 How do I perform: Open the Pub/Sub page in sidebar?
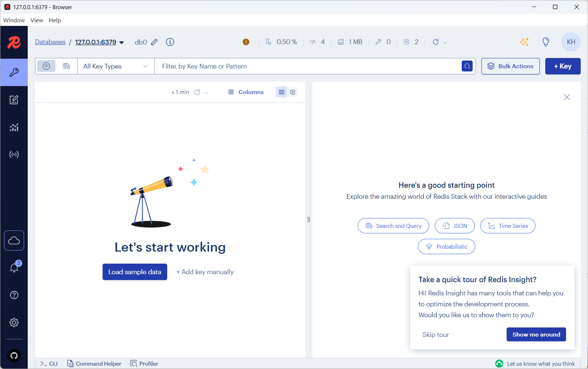[14, 155]
